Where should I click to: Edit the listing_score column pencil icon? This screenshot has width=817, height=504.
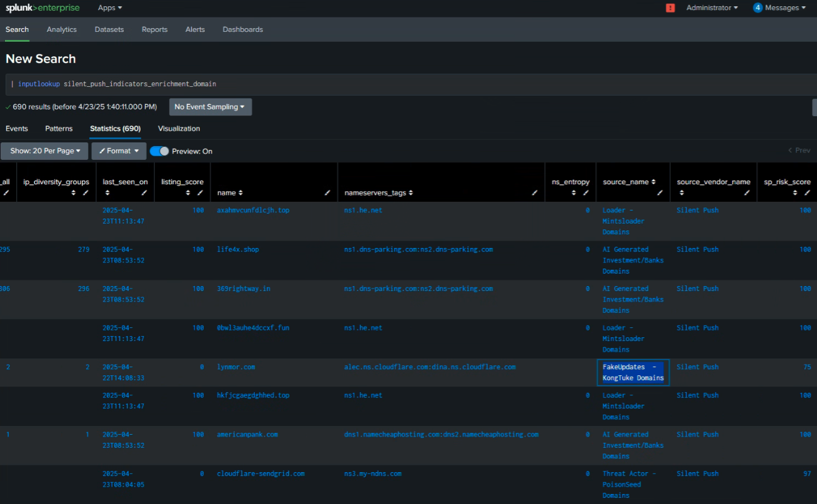(200, 193)
